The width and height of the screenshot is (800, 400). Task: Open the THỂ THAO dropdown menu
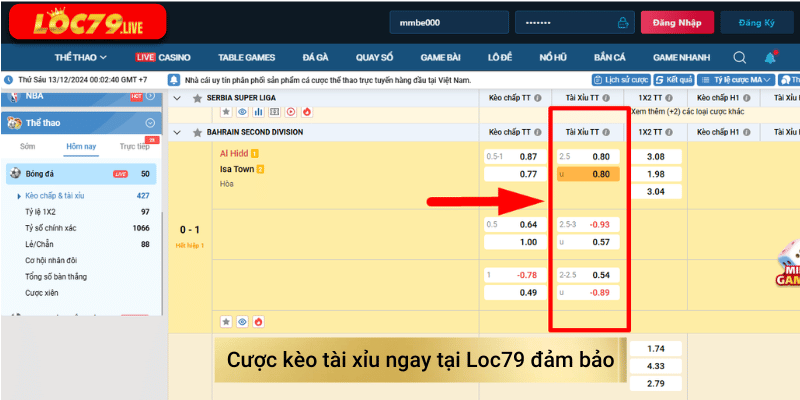(x=81, y=57)
